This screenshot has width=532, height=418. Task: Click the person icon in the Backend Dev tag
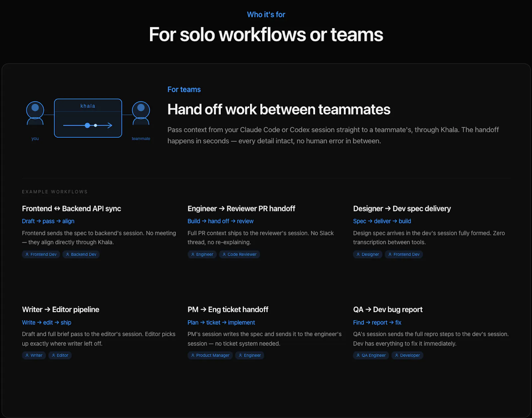pos(67,255)
